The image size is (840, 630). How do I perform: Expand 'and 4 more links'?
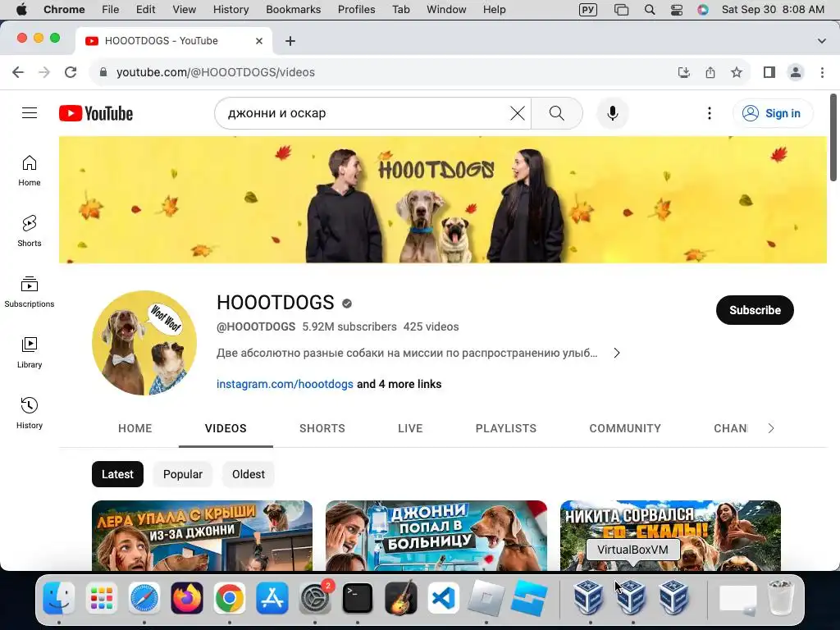399,384
